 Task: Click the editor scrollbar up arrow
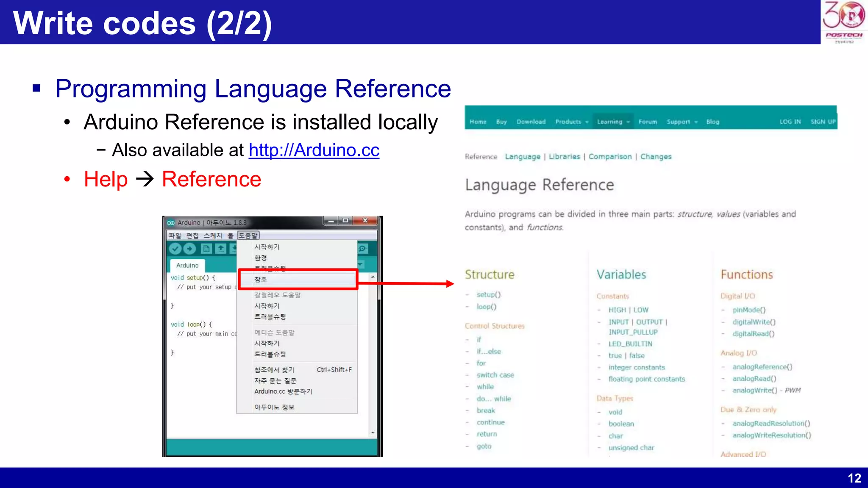pyautogui.click(x=373, y=277)
